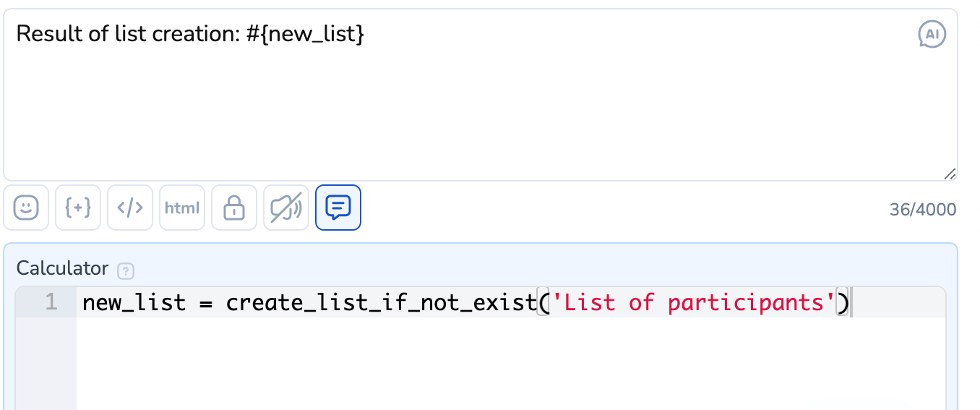Open the AI assistant bubble icon
980x410 pixels.
932,34
